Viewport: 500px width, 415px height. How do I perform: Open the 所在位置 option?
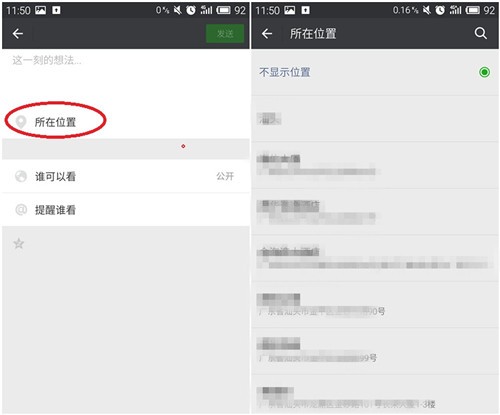tap(126, 122)
